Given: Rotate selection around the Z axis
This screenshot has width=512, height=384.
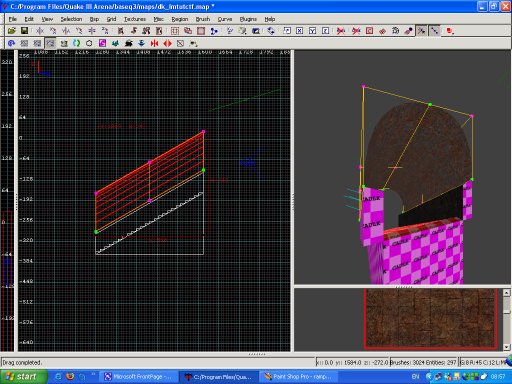Looking at the screenshot, I should pyautogui.click(x=105, y=31).
